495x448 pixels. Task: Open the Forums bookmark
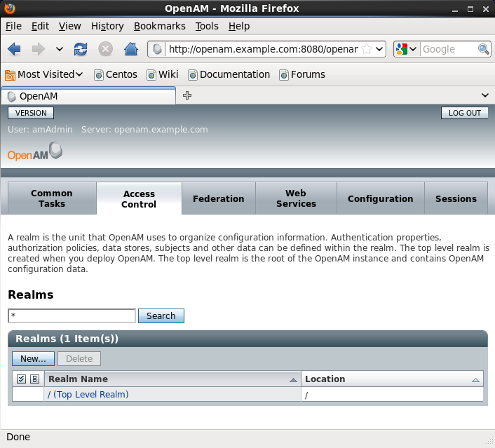302,74
